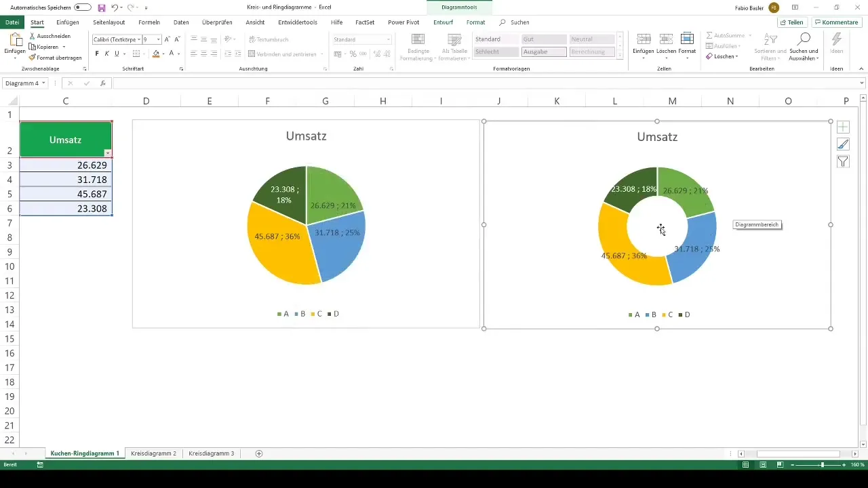The image size is (868, 488).
Task: Apply underline with the U button
Action: point(116,54)
